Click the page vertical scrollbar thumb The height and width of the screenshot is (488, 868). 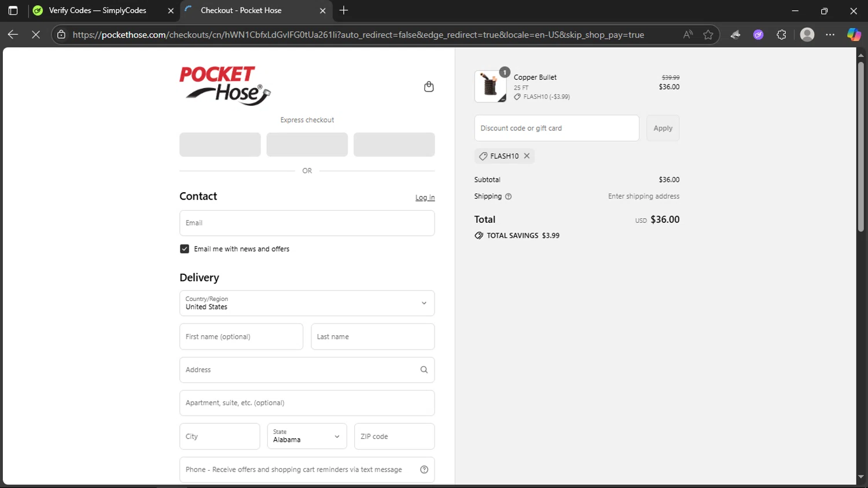(861, 146)
